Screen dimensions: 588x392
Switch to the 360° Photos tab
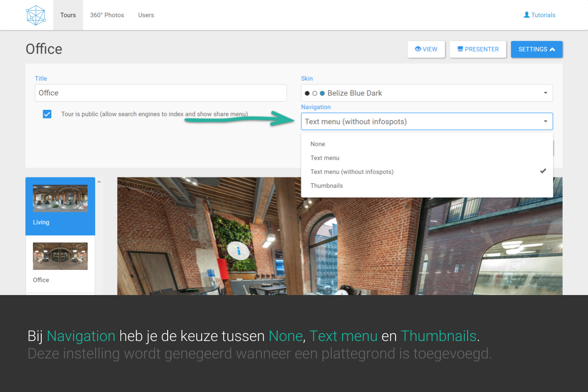(x=107, y=15)
